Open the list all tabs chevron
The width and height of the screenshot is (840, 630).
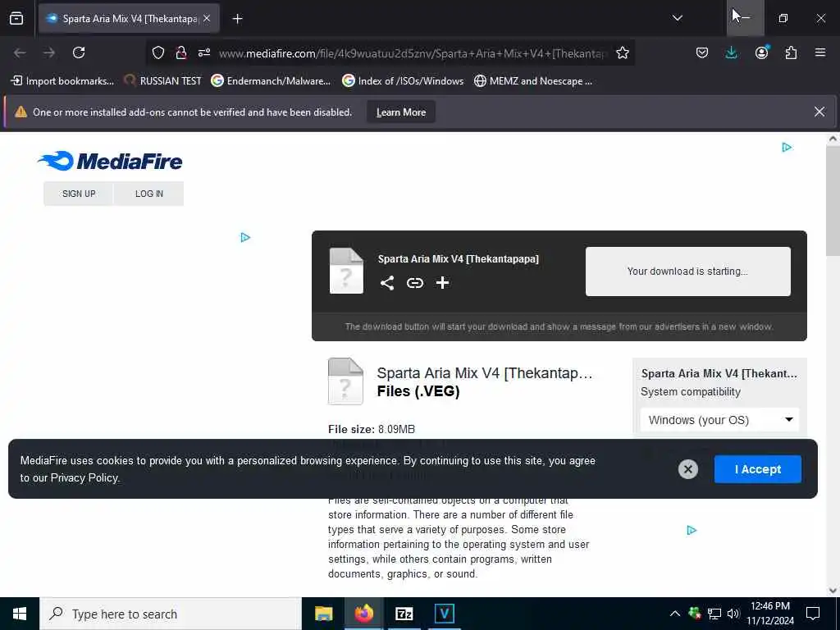coord(677,18)
